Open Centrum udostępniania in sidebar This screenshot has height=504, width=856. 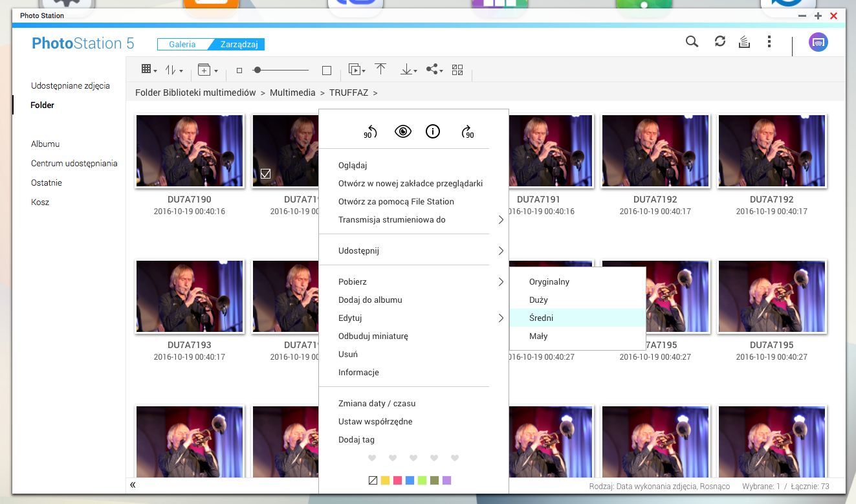click(x=74, y=163)
